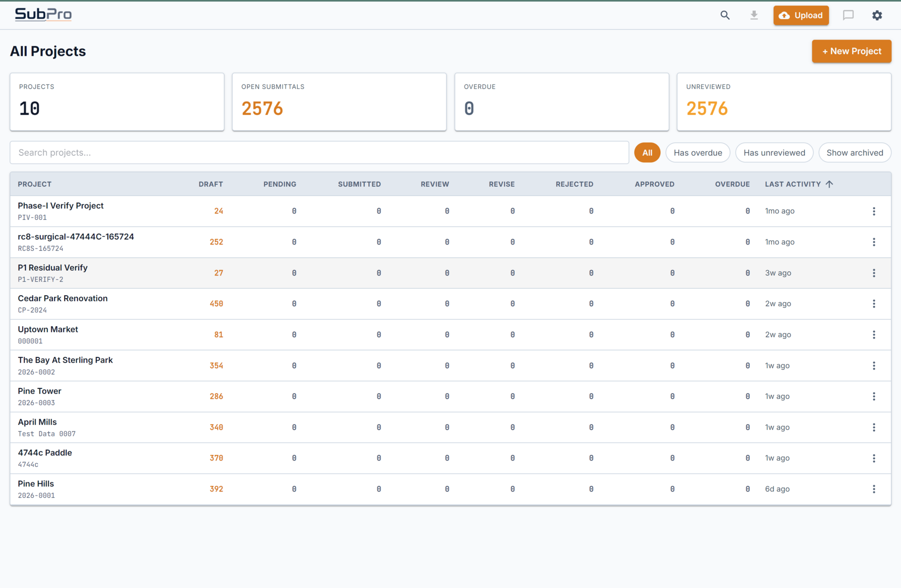Open the messages chat bubble icon

point(848,16)
